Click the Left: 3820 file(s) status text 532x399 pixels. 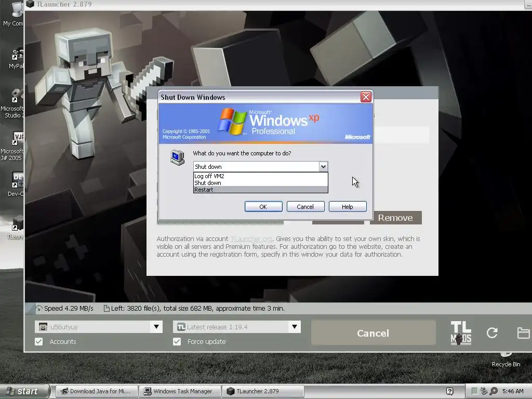click(x=198, y=309)
